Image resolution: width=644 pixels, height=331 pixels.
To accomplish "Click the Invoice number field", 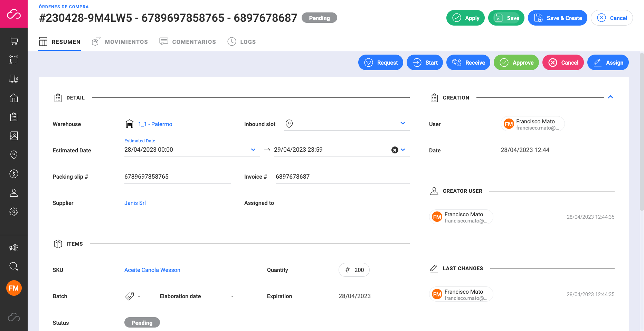I will 342,177.
